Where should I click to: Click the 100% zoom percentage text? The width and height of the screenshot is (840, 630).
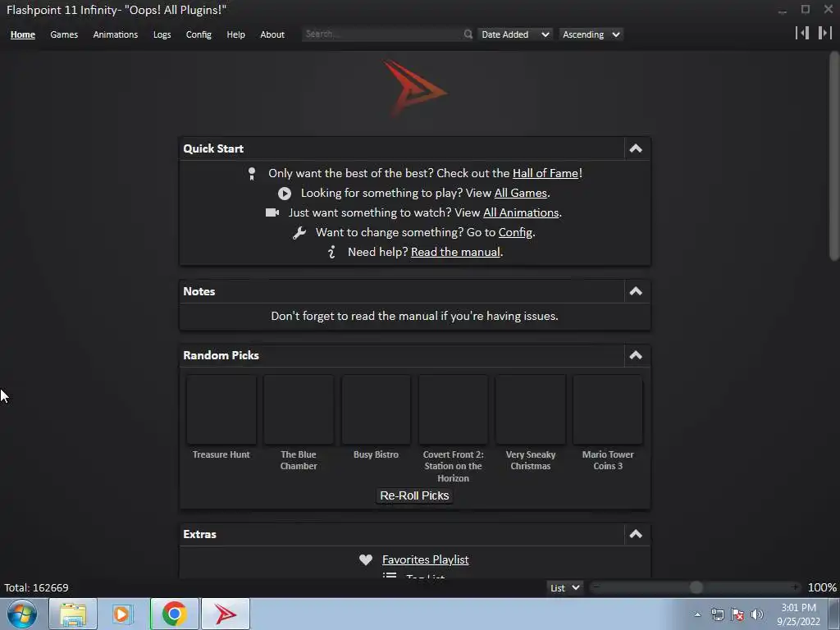click(x=822, y=587)
